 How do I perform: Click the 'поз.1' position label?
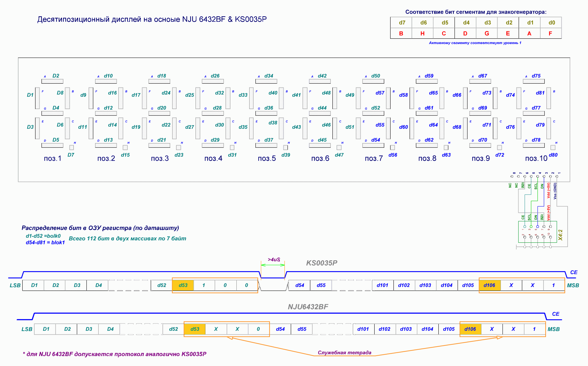52,159
